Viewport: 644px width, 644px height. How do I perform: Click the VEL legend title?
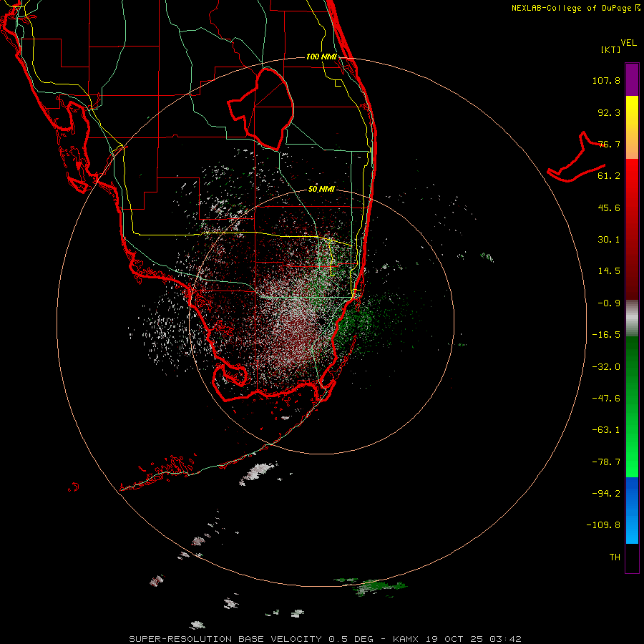628,43
